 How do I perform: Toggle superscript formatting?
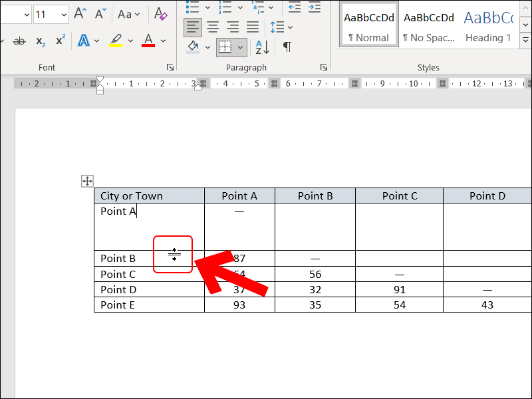(x=61, y=41)
